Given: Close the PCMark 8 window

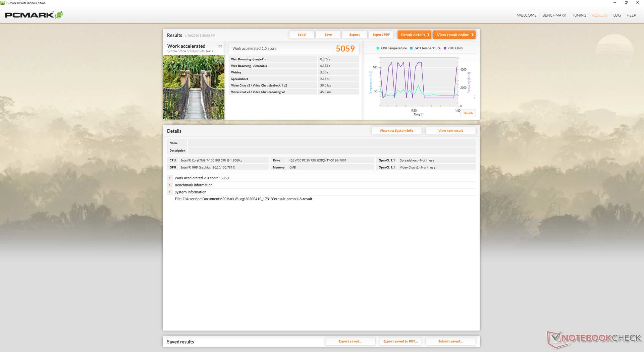Looking at the screenshot, I should (637, 3).
